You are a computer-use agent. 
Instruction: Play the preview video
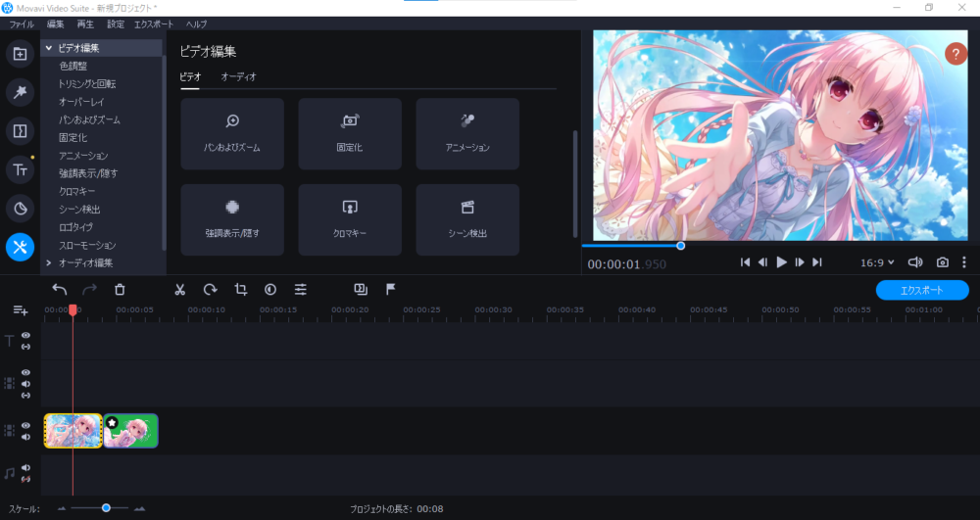click(x=781, y=262)
